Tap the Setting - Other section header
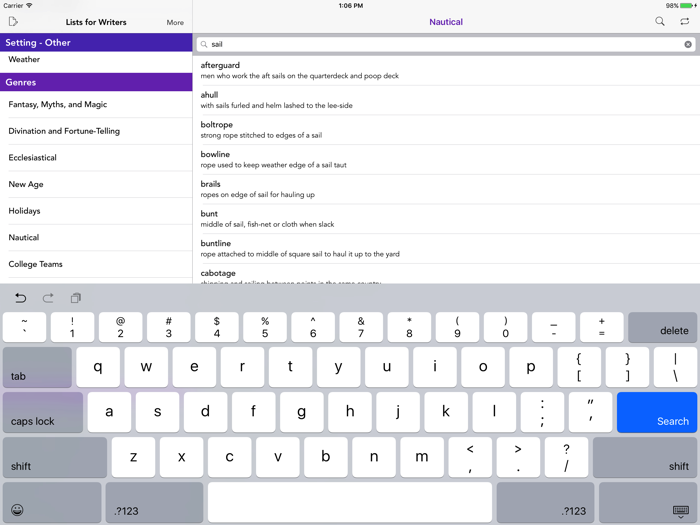Viewport: 700px width, 525px height. (96, 42)
